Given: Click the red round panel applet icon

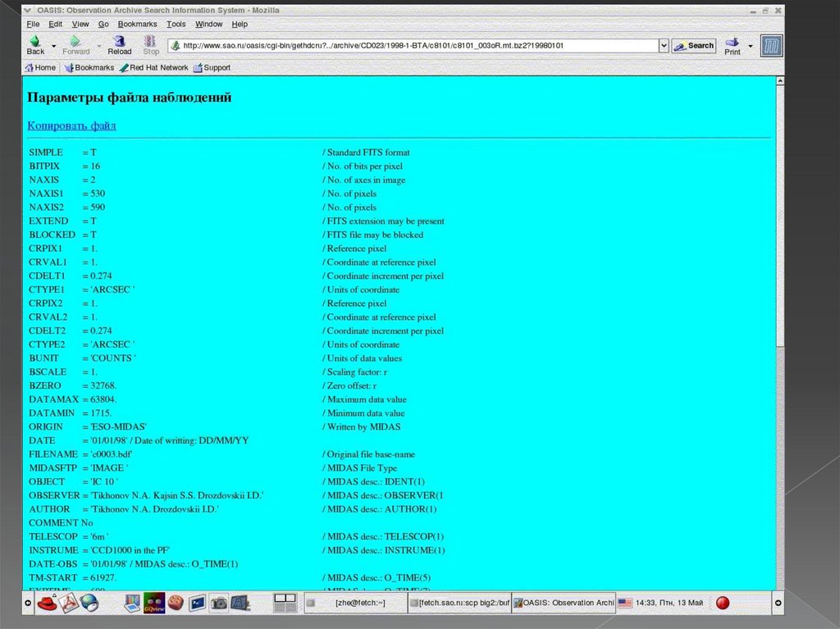Looking at the screenshot, I should (x=723, y=604).
